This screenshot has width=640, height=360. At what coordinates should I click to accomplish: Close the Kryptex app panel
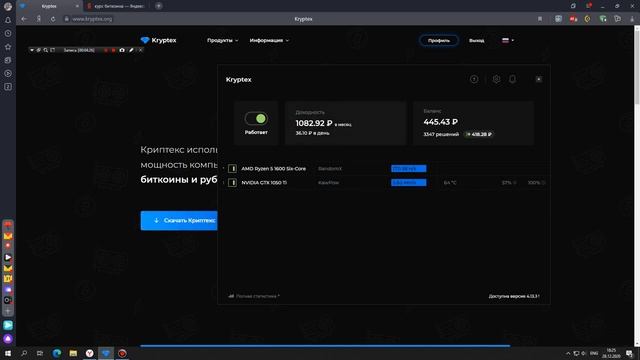(x=539, y=79)
